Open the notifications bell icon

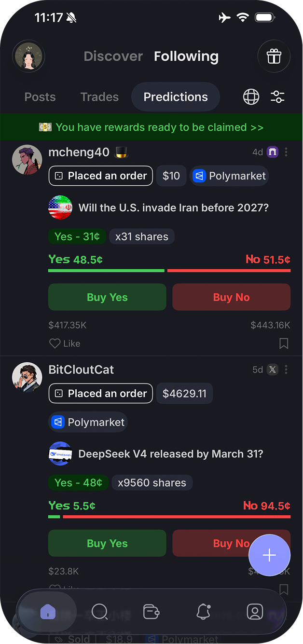(204, 612)
